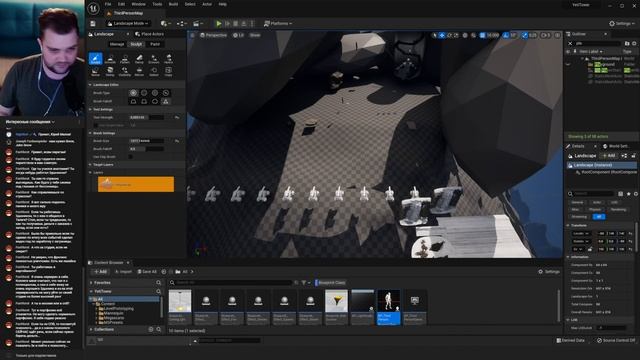Image resolution: width=640 pixels, height=360 pixels.
Task: Collapse the Target Layers section
Action: 90,164
